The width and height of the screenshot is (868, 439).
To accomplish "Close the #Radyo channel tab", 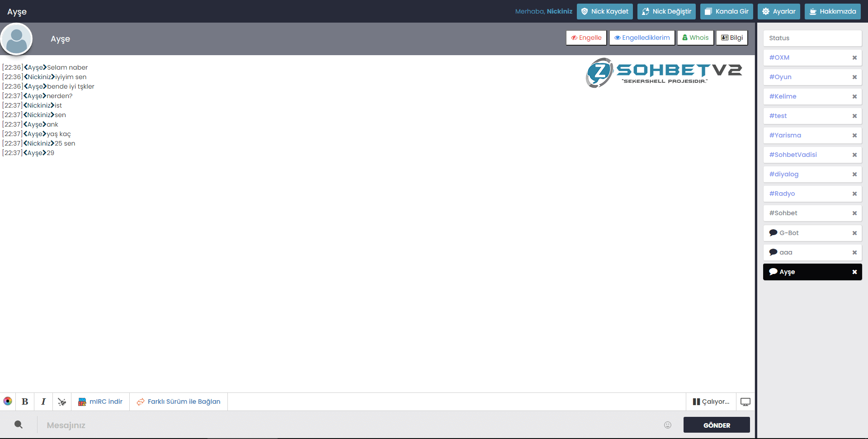I will tap(854, 194).
